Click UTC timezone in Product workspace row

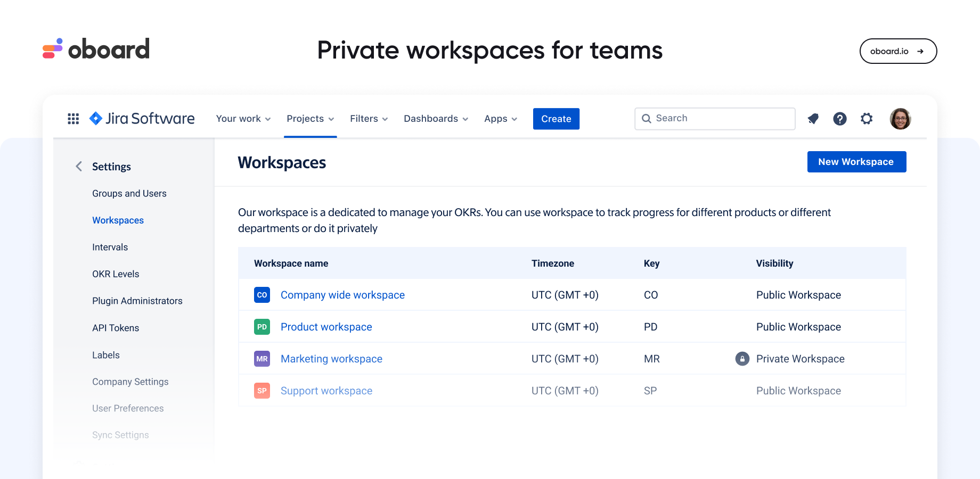pos(565,327)
